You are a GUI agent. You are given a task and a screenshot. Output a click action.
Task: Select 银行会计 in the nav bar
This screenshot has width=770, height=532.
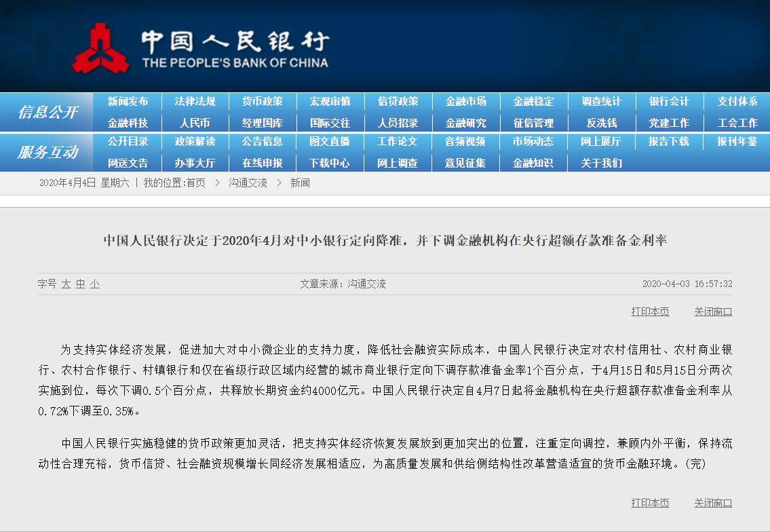pyautogui.click(x=669, y=101)
